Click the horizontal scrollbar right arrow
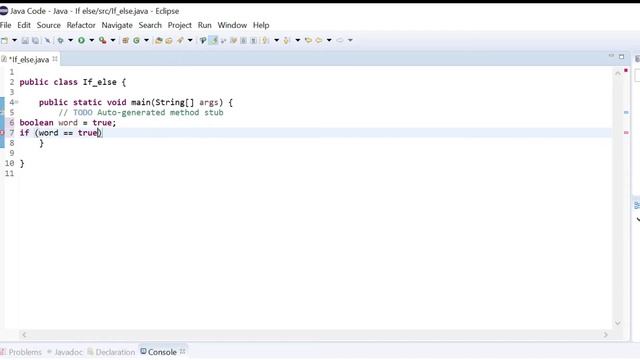 click(605, 335)
